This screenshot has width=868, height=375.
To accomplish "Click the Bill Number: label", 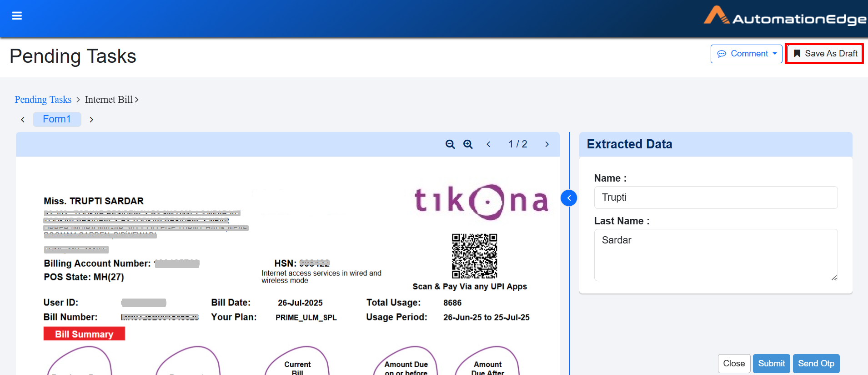I will (70, 317).
